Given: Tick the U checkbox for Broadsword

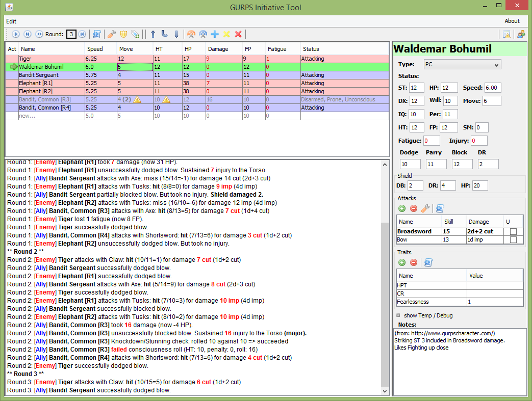Looking at the screenshot, I should point(513,231).
